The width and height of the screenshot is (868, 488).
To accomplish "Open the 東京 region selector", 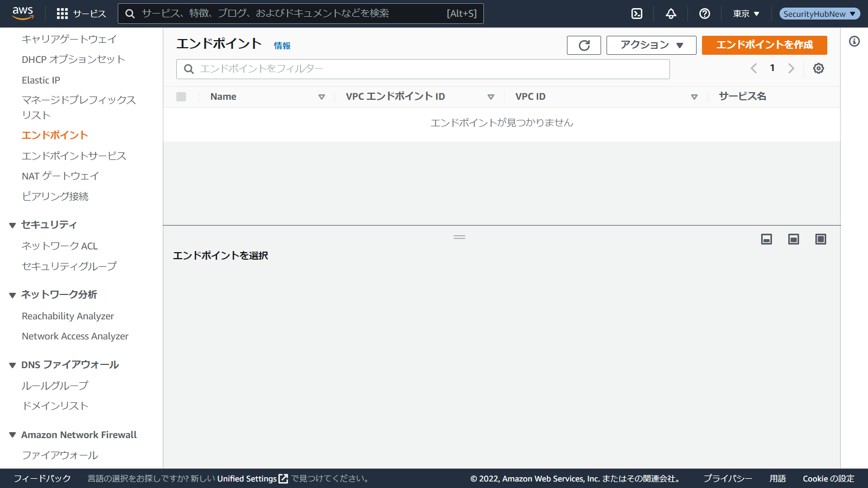I will [746, 14].
